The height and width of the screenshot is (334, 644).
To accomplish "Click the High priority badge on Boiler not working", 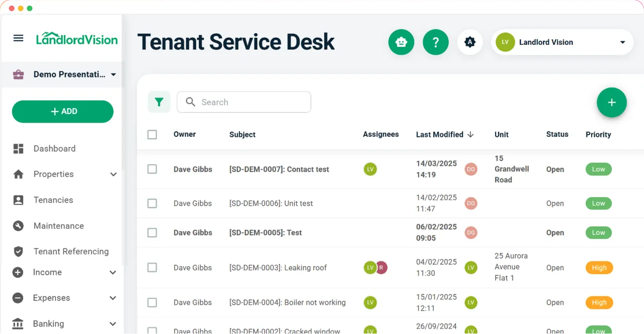I will 599,302.
